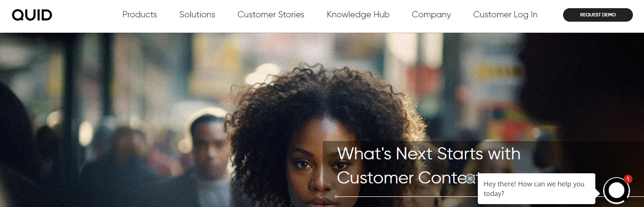Open the Knowledge Hub menu item
The height and width of the screenshot is (207, 644).
[358, 14]
